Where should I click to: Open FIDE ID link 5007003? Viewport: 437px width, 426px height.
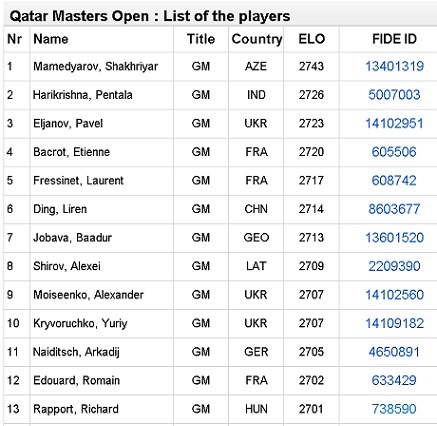[x=394, y=95]
